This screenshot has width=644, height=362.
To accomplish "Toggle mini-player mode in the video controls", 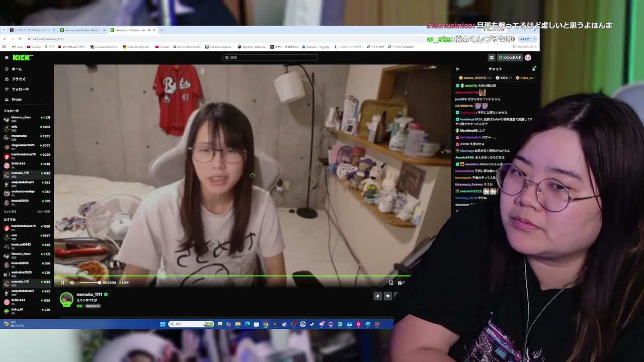I will [391, 283].
